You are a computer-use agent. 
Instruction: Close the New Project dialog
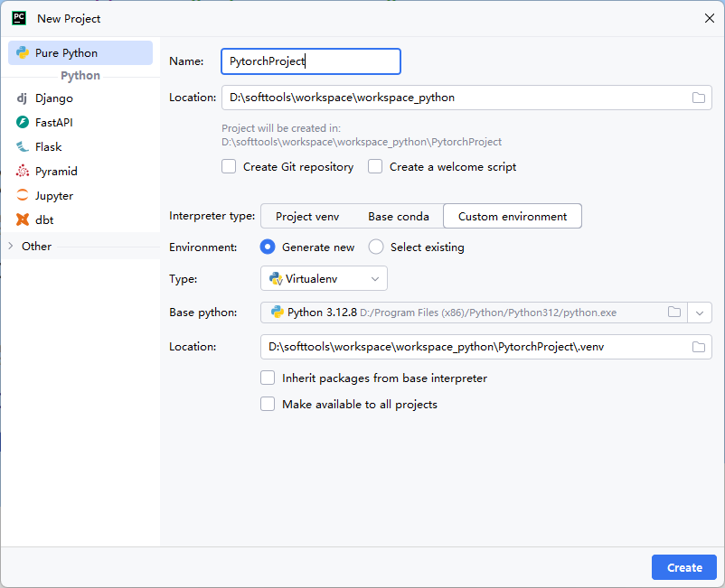click(x=710, y=18)
